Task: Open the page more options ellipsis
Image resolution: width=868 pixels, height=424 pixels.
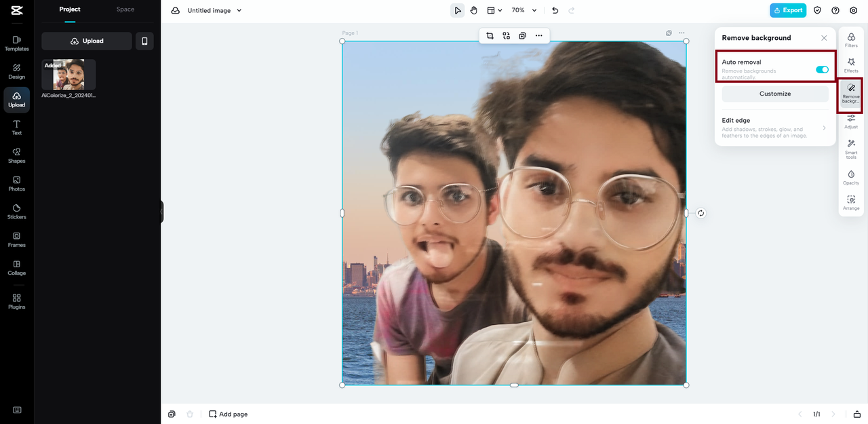Action: coord(682,33)
